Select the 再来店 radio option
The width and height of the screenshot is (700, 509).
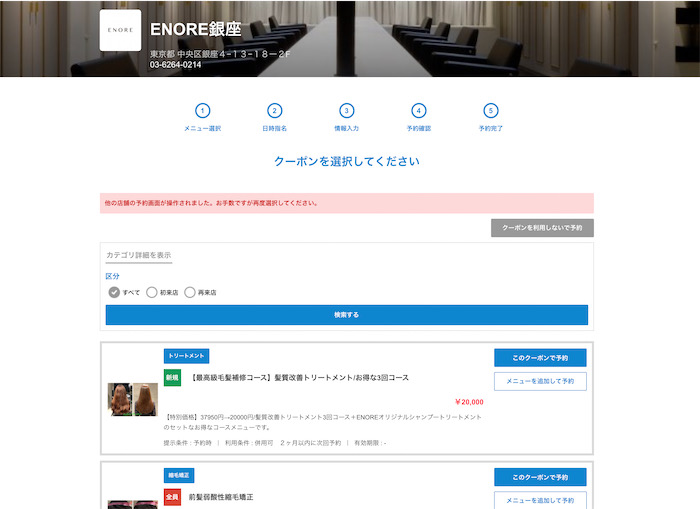tap(190, 292)
